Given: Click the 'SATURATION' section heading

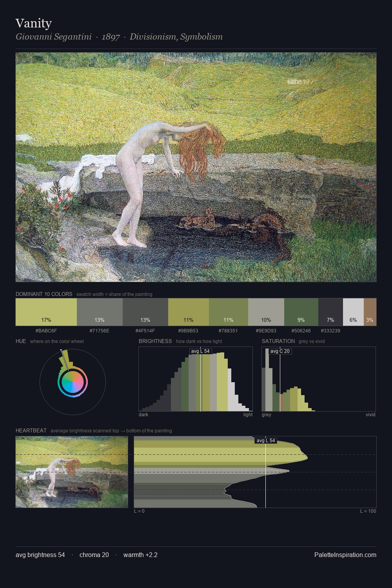Looking at the screenshot, I should (278, 341).
